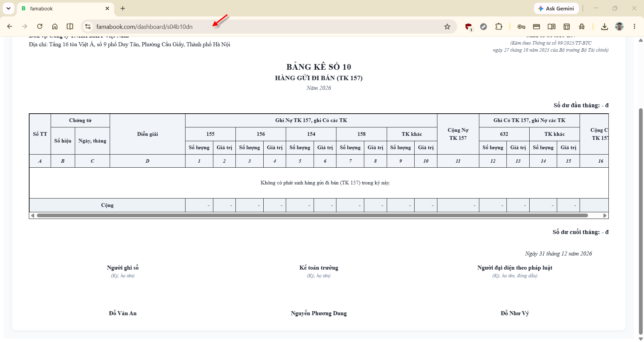Focus the address bar URL
Image resolution: width=644 pixels, height=342 pixels.
click(x=144, y=26)
